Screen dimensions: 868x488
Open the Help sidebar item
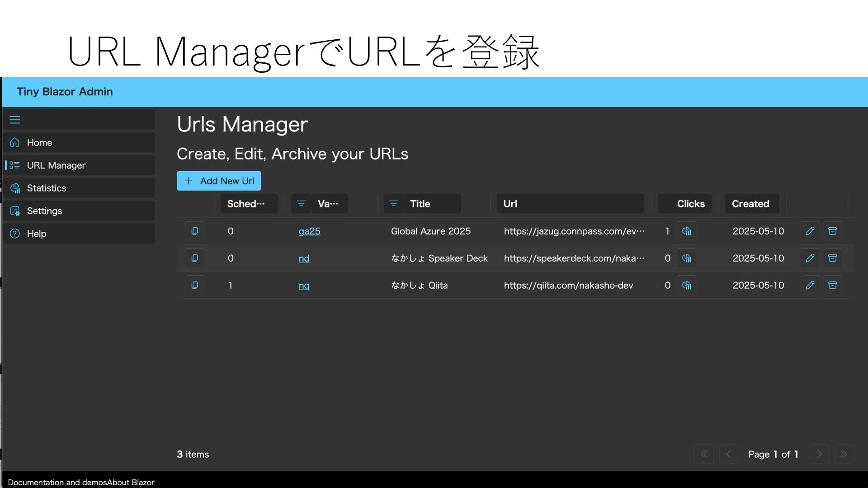tap(37, 234)
